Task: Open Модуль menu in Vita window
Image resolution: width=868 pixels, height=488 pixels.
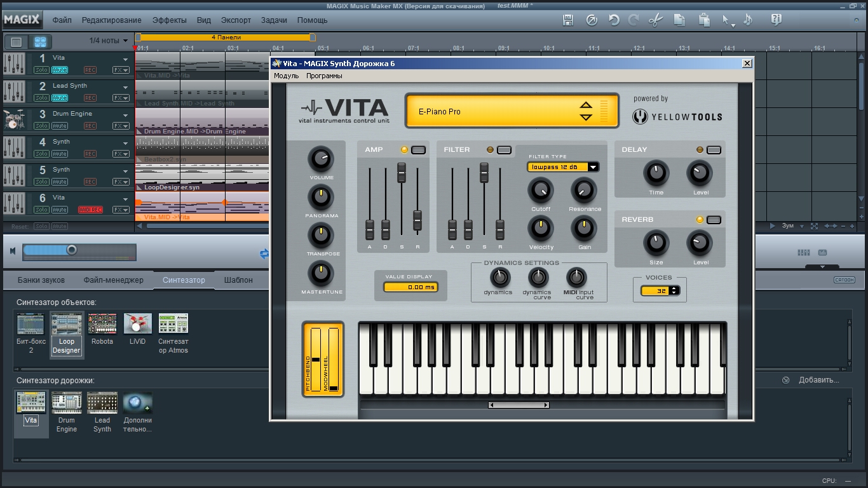Action: click(x=286, y=76)
